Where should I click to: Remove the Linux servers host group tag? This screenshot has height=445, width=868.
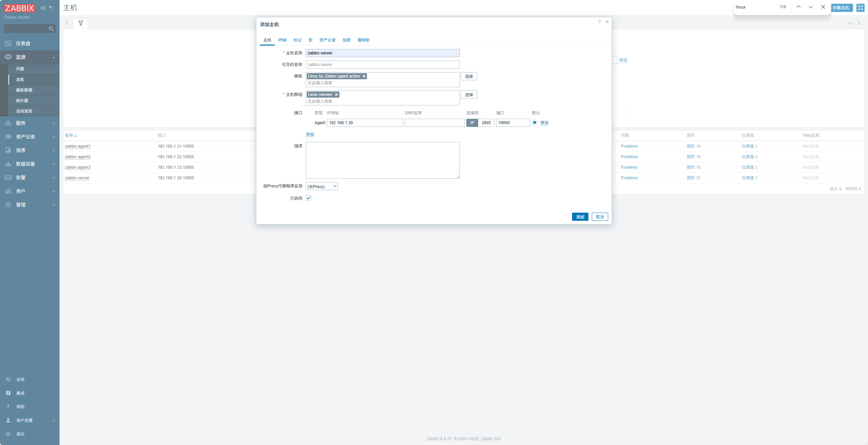pyautogui.click(x=336, y=95)
